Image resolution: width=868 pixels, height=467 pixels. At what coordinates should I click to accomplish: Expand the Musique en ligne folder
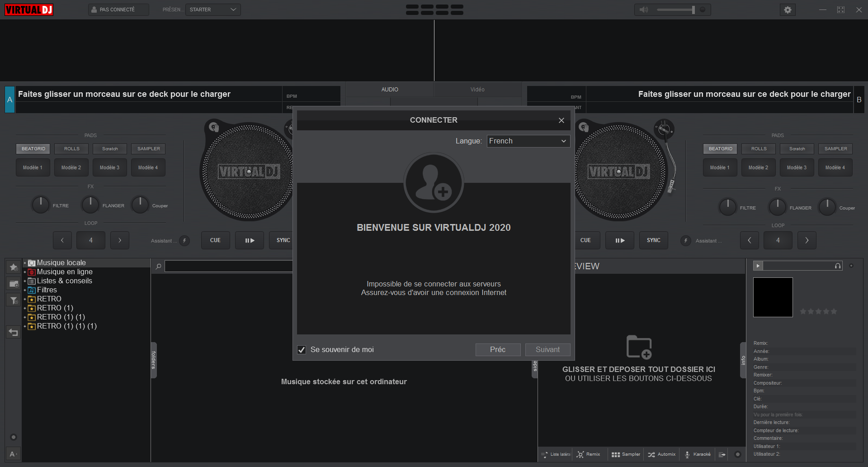[x=25, y=272]
